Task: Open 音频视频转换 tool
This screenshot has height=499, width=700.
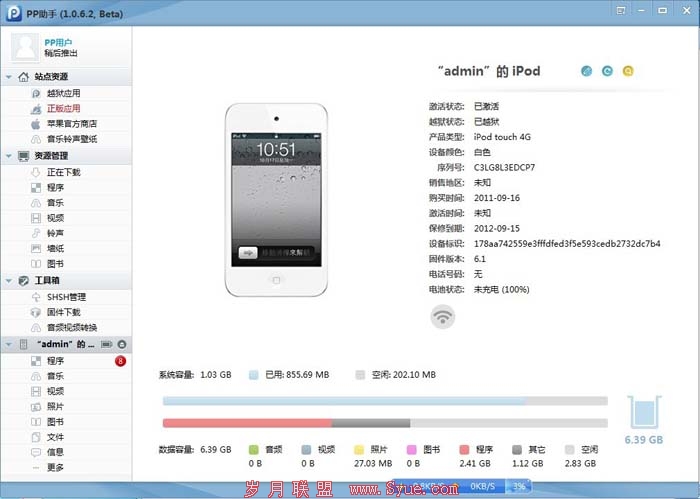Action: [71, 327]
